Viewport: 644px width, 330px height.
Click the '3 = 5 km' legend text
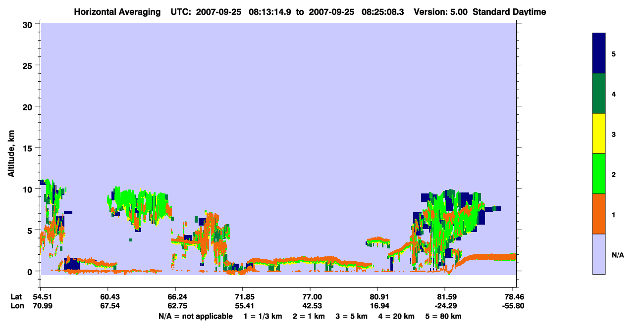tap(352, 316)
